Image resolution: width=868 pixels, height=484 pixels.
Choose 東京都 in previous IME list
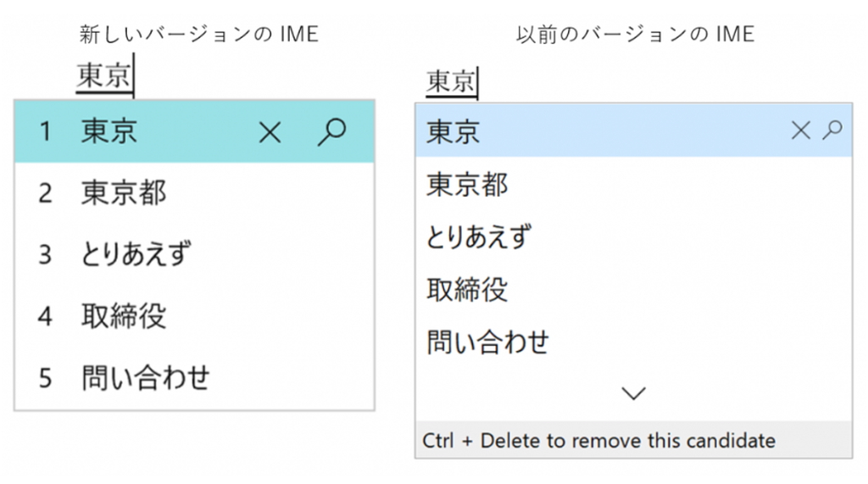point(634,184)
